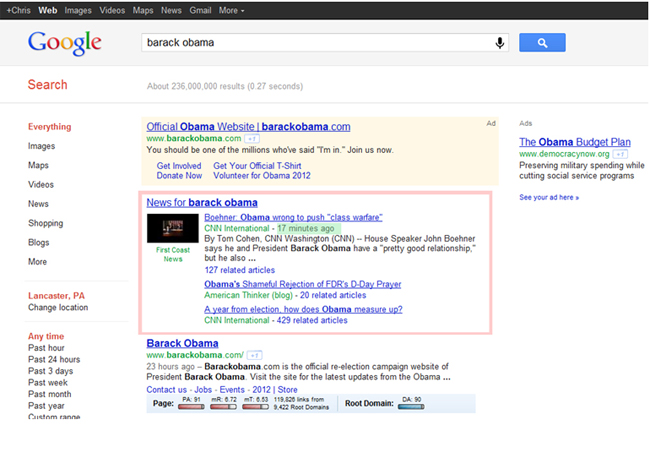Open A year from election article
This screenshot has height=469, width=650.
click(303, 310)
